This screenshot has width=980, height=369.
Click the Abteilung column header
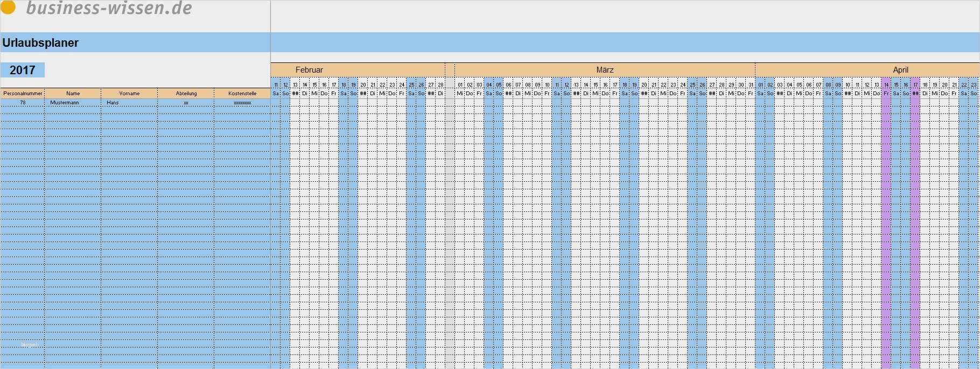186,94
